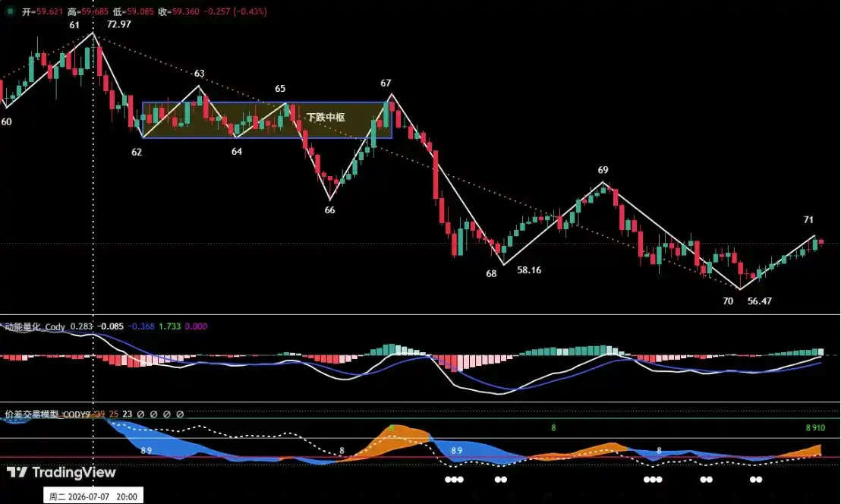Click the green 8 9 10 count label
The image size is (841, 504).
coord(815,427)
